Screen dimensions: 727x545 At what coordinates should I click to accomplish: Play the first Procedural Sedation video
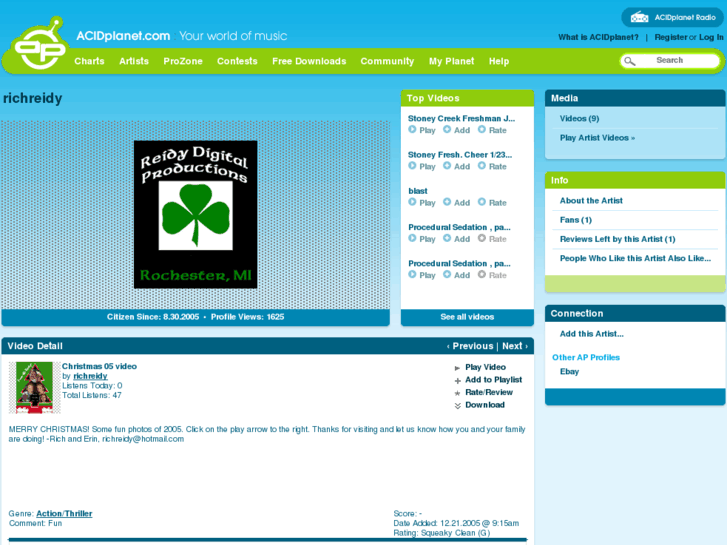[x=422, y=238]
